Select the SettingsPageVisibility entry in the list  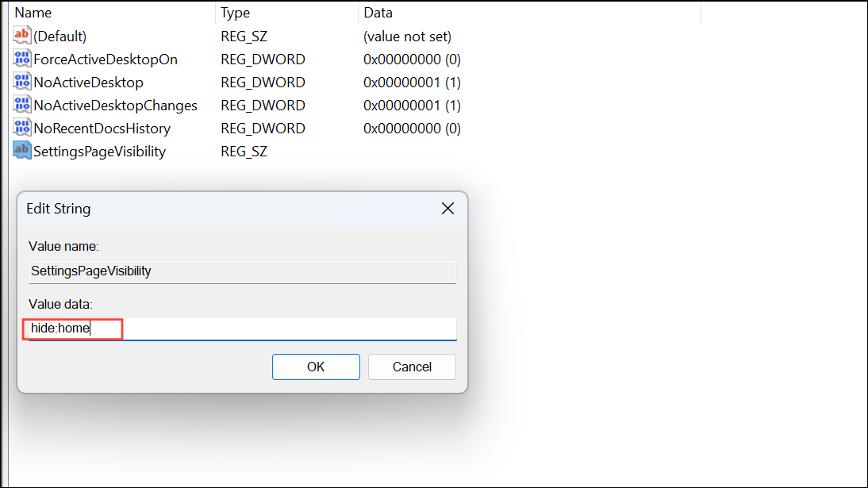[x=98, y=151]
